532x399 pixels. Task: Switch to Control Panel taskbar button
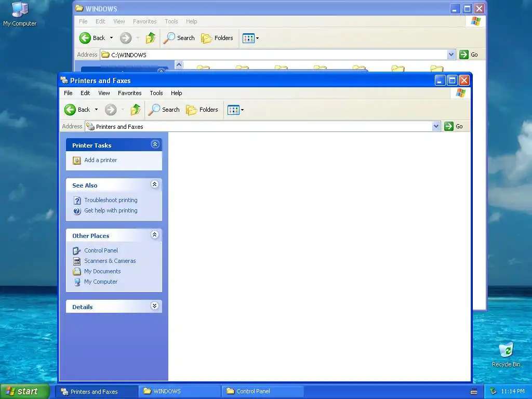tap(262, 392)
